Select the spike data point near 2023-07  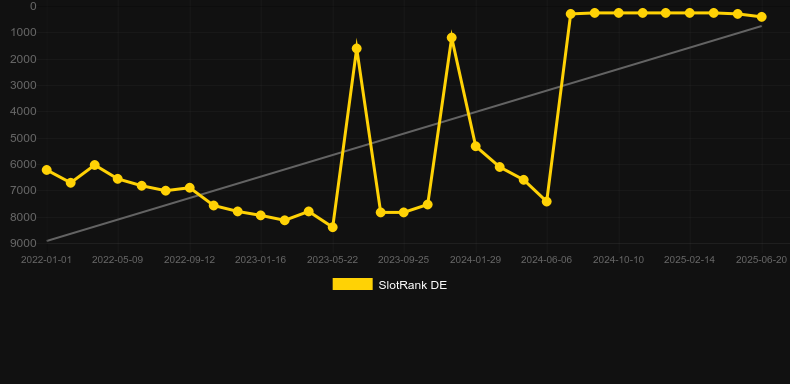tap(357, 49)
